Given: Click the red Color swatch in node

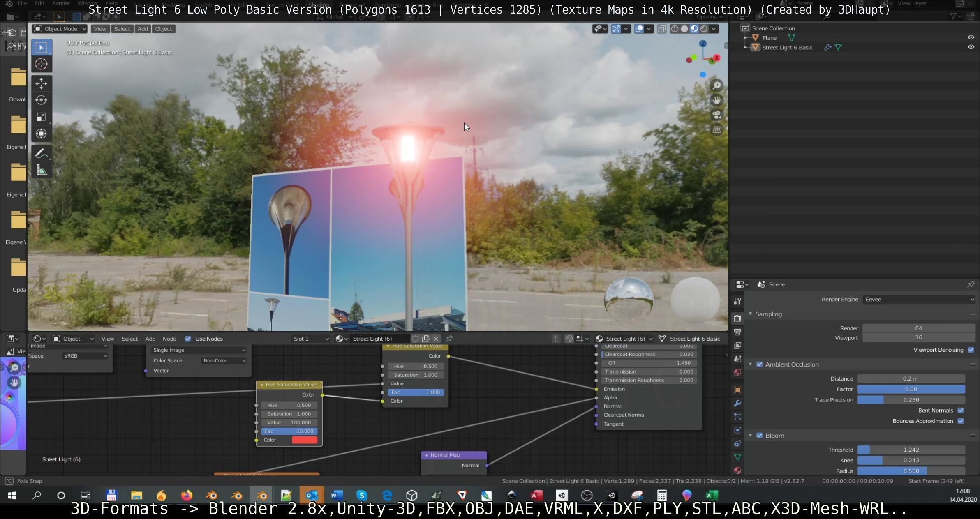Looking at the screenshot, I should (305, 440).
